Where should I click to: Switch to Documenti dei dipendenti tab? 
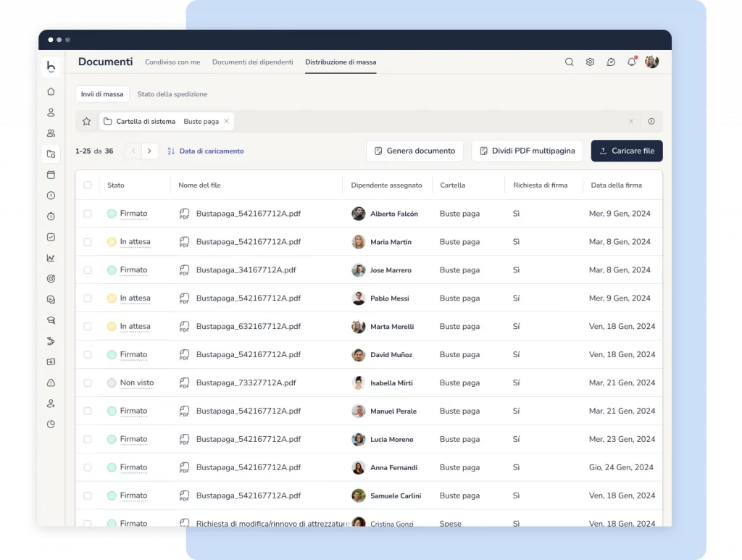click(x=252, y=62)
